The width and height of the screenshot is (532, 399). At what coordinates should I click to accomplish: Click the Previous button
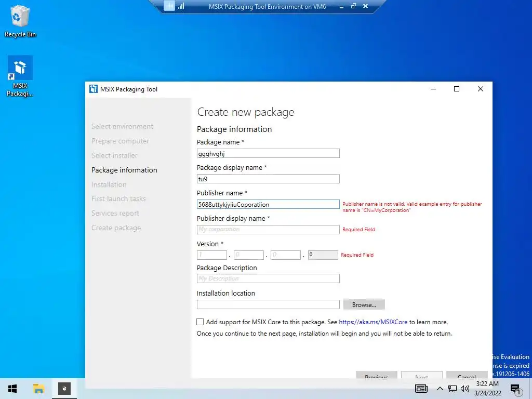point(376,375)
